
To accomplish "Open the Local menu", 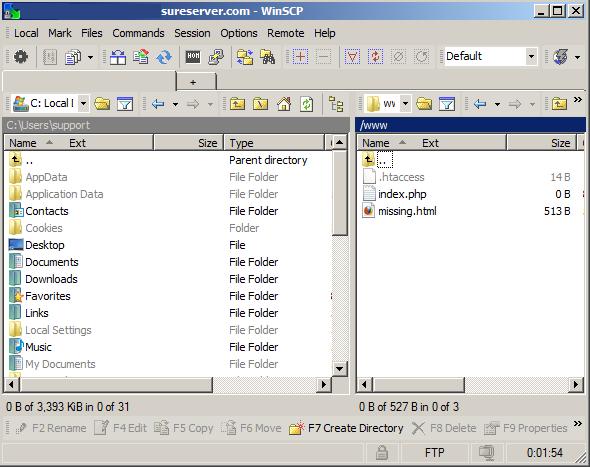I will click(x=26, y=33).
